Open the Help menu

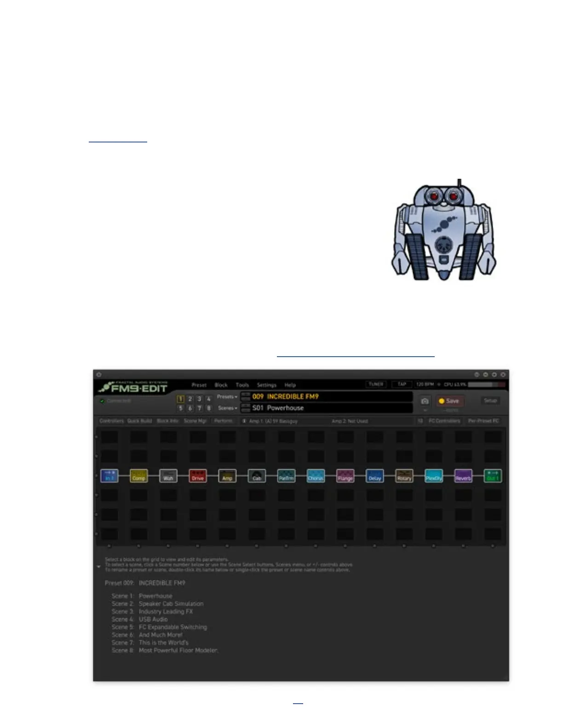point(290,385)
